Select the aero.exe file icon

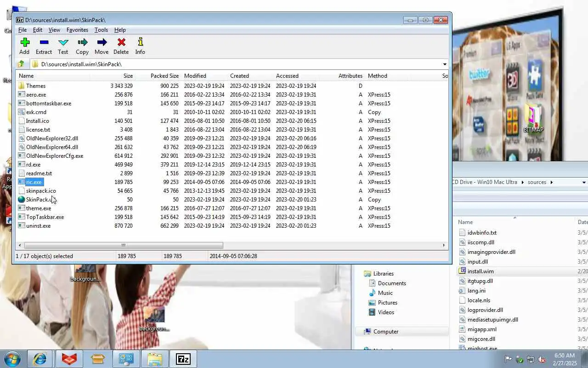[x=22, y=94]
